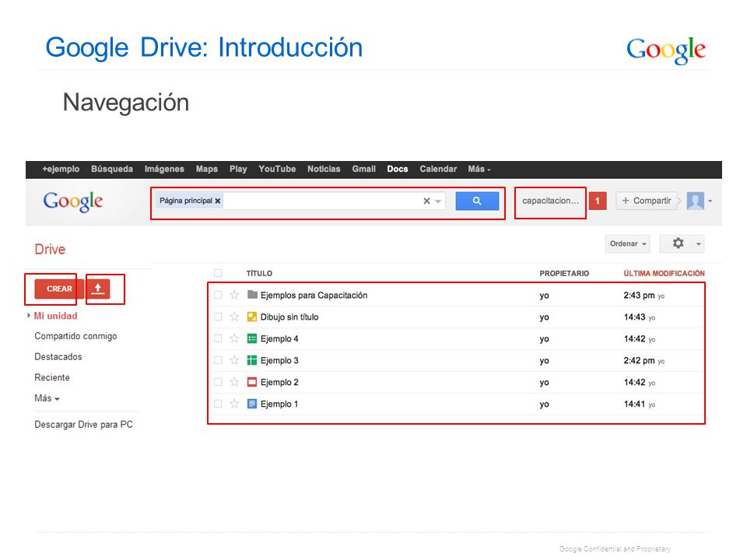
Task: Select Mi unidad in the sidebar
Action: click(55, 316)
